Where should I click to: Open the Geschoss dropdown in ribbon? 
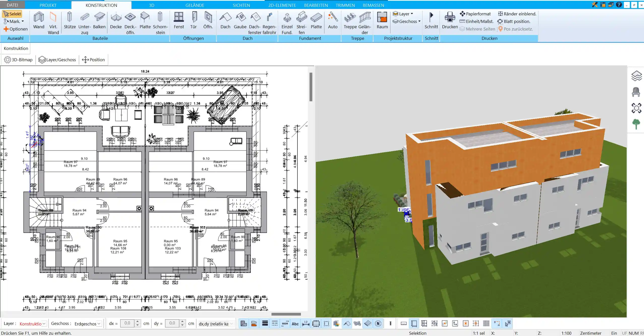[407, 21]
